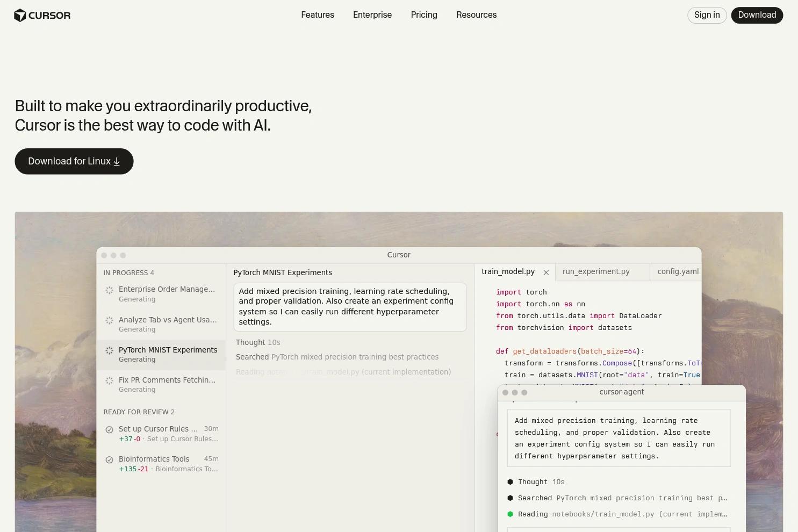
Task: Click checkmark icon beside Set up Cursor Rules
Action: tap(109, 429)
